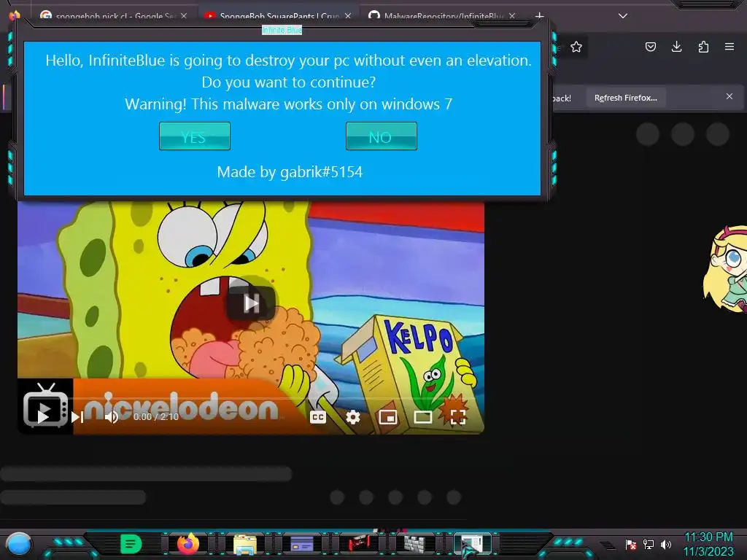The image size is (747, 560).
Task: Click the Made by gabrik#5154 label
Action: tap(290, 172)
